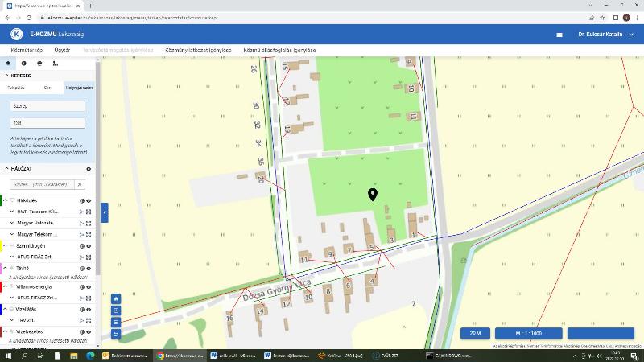Open the info tab icon in sidebar
The height and width of the screenshot is (362, 644).
pyautogui.click(x=24, y=64)
